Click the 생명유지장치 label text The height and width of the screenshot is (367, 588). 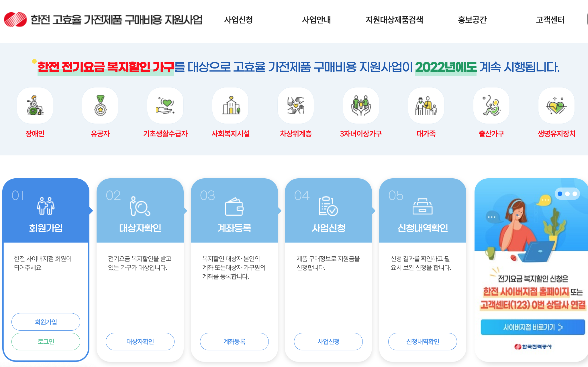pyautogui.click(x=556, y=134)
